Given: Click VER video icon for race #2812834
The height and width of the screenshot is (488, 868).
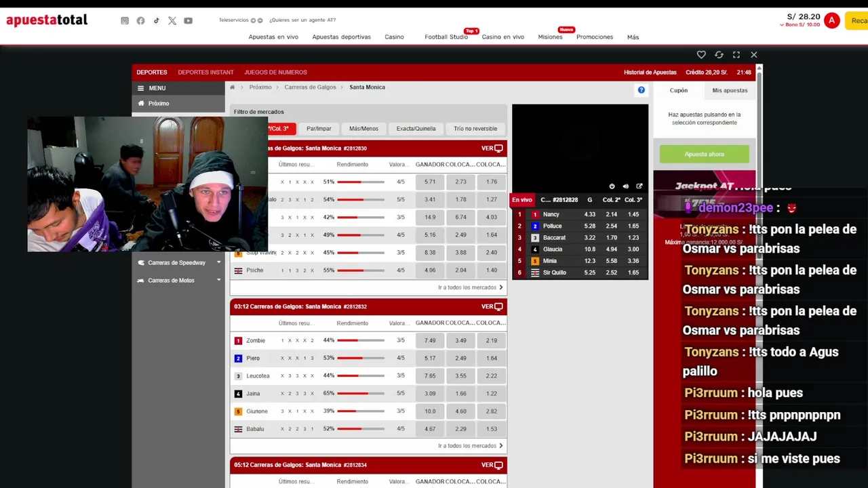Looking at the screenshot, I should point(492,465).
